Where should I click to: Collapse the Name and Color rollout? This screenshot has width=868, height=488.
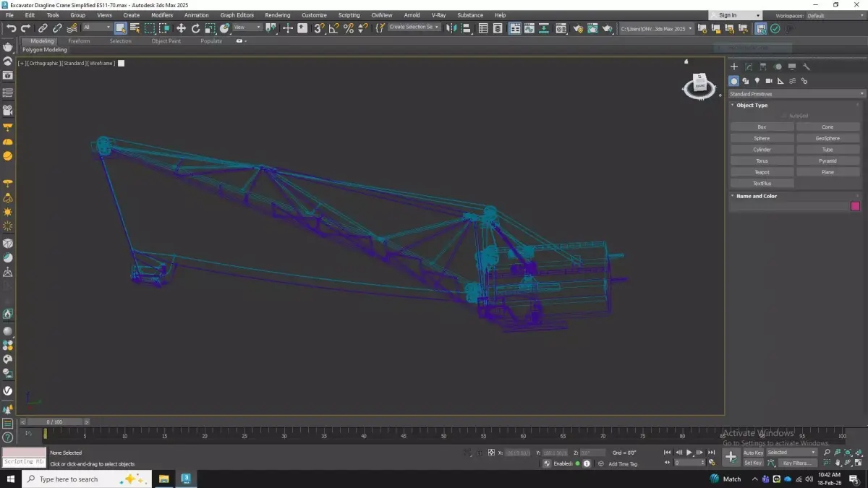pos(756,196)
